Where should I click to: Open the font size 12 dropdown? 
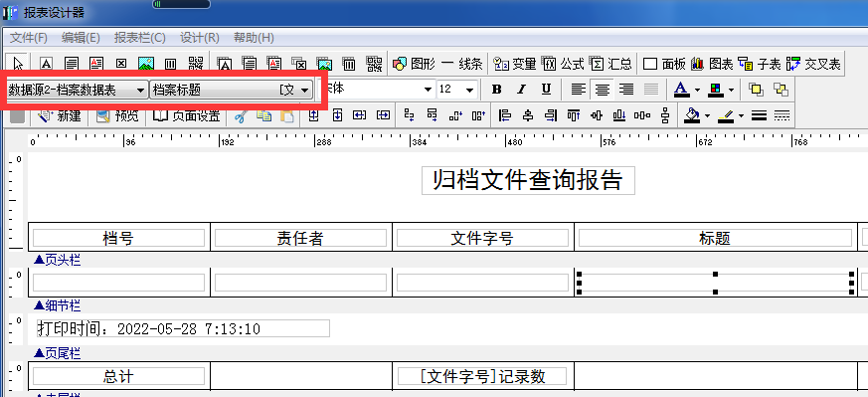click(470, 90)
